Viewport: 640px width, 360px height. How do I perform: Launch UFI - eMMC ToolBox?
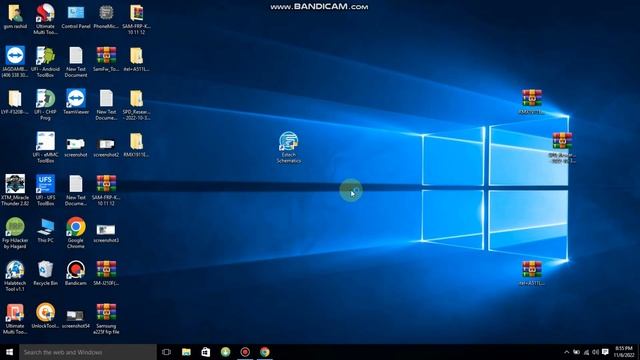[x=45, y=147]
